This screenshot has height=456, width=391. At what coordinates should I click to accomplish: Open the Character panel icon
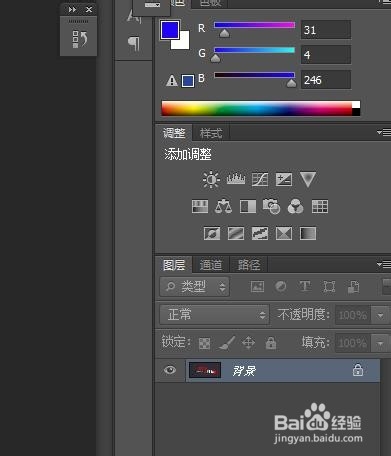[x=134, y=16]
